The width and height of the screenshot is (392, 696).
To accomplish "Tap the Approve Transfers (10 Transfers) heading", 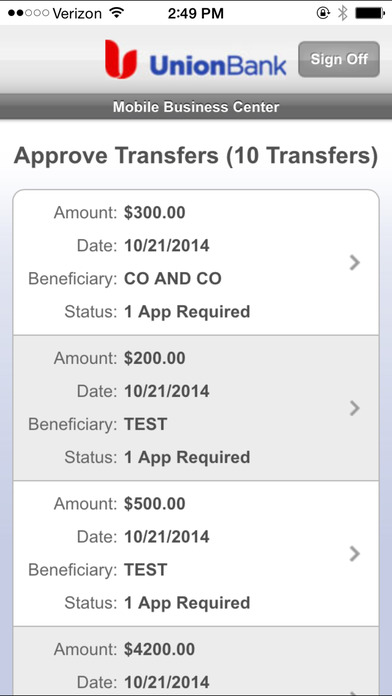I will (196, 156).
